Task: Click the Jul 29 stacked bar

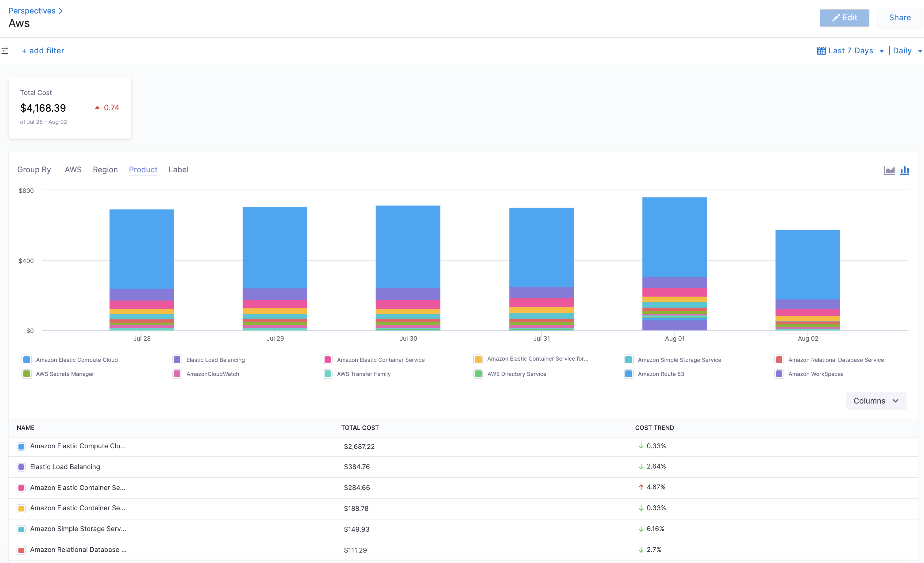Action: point(275,269)
